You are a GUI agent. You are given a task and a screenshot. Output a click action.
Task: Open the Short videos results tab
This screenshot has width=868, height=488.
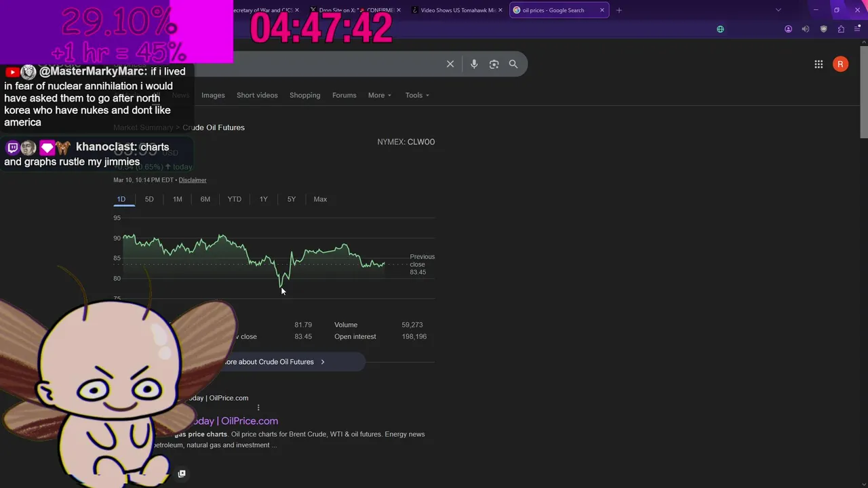point(257,95)
